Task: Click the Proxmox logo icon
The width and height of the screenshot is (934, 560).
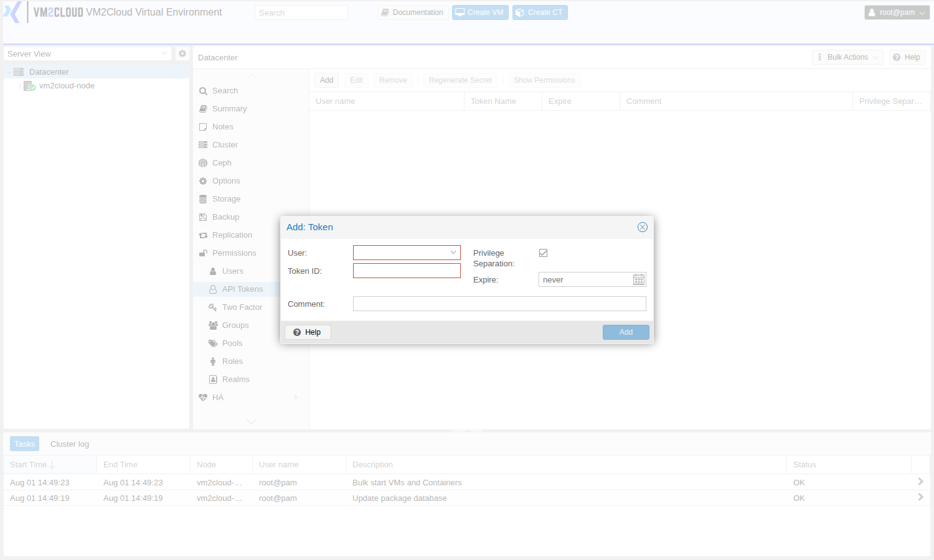Action: (x=12, y=12)
